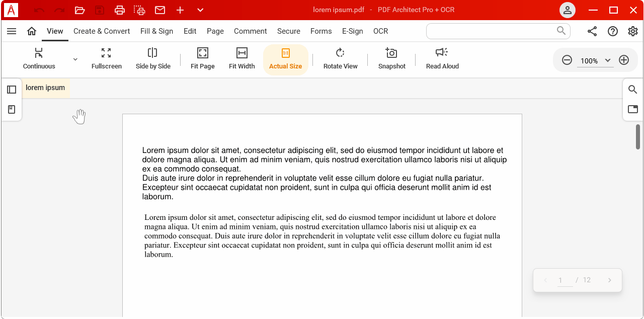Go to the Home screen
Viewport: 644px width, 319px height.
click(32, 31)
